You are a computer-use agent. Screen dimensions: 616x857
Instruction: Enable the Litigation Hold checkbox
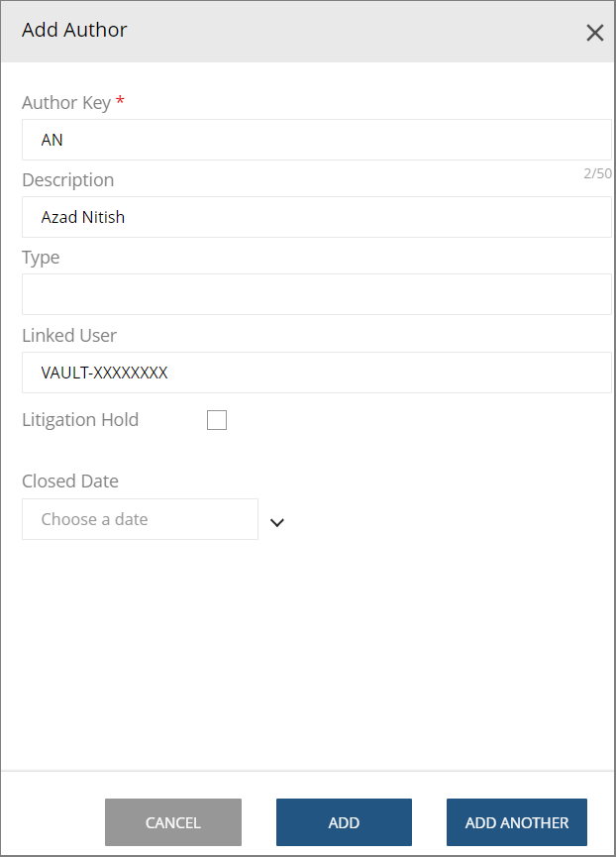click(x=217, y=419)
